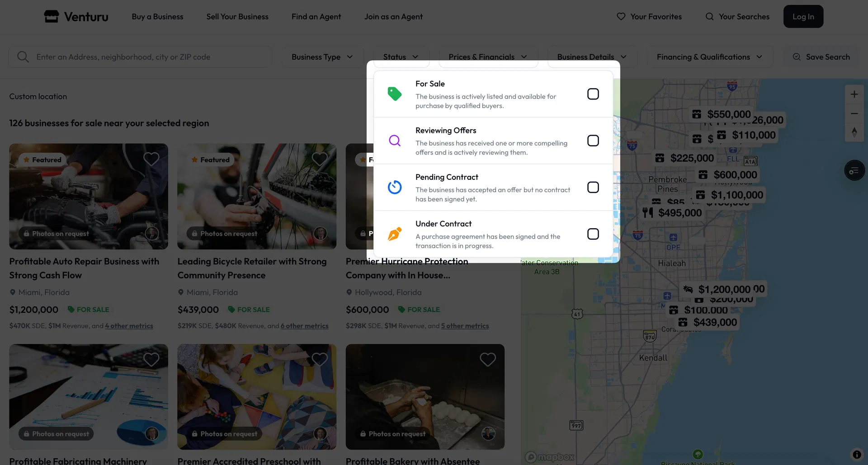The width and height of the screenshot is (868, 465).
Task: Select Sell Your Business in the navigation
Action: point(237,16)
